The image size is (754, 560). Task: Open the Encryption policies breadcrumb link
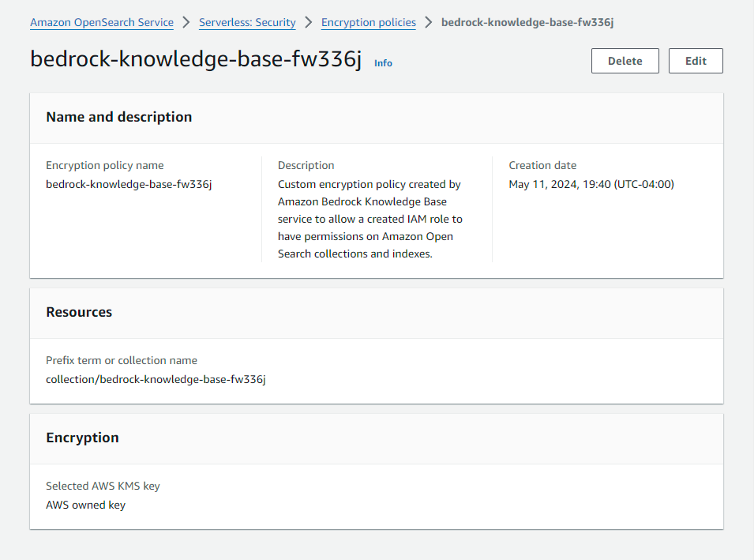[368, 22]
